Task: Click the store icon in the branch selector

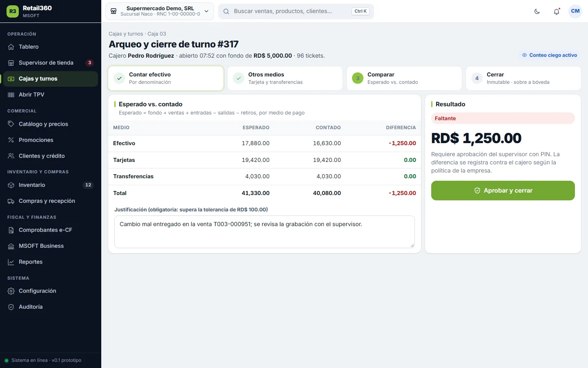Action: pyautogui.click(x=114, y=11)
